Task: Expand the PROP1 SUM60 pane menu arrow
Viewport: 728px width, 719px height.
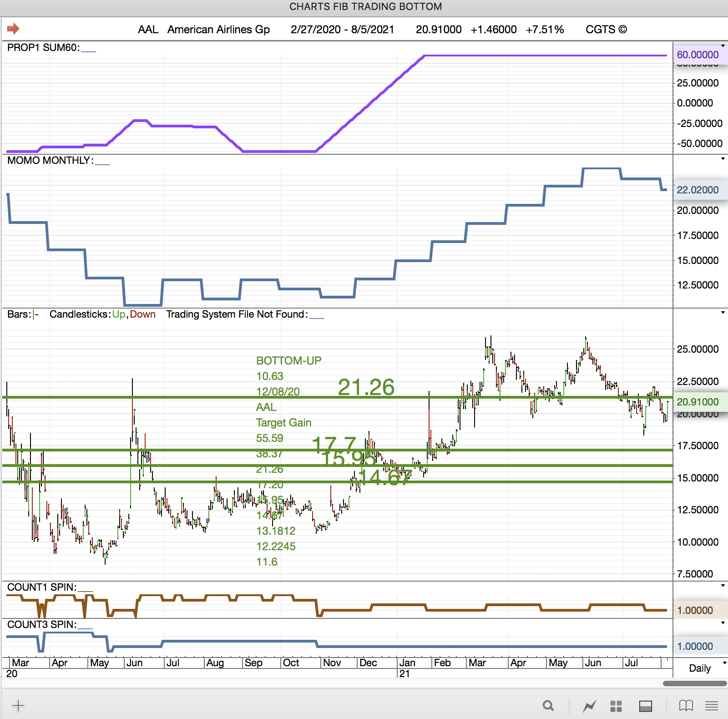Action: tap(723, 46)
